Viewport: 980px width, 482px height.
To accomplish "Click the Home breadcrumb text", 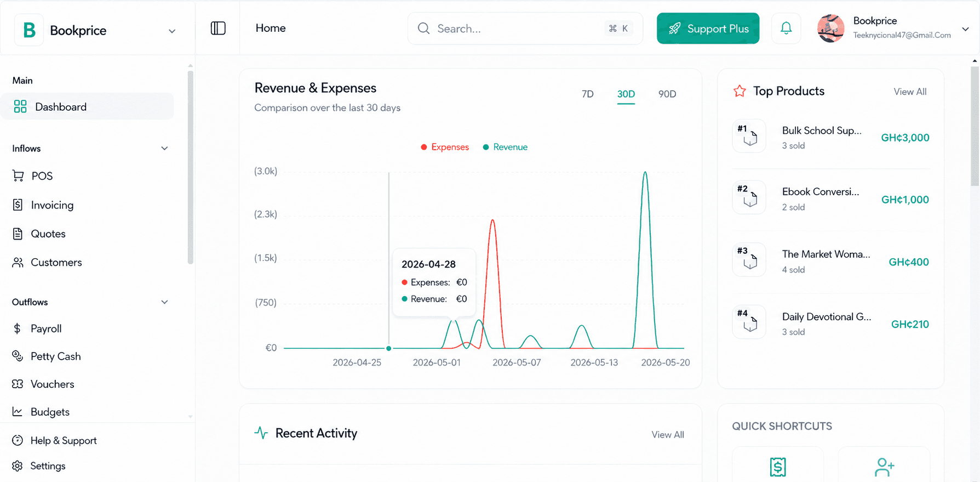I will [x=271, y=28].
